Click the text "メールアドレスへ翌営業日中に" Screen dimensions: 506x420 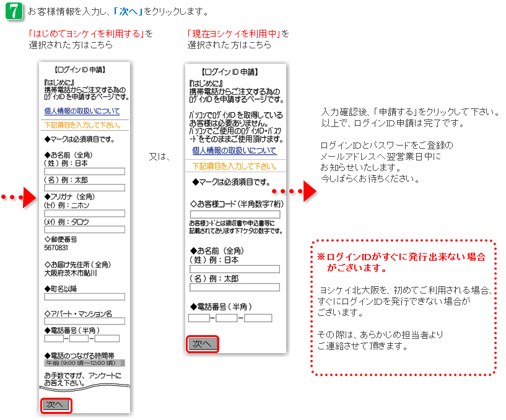point(381,157)
